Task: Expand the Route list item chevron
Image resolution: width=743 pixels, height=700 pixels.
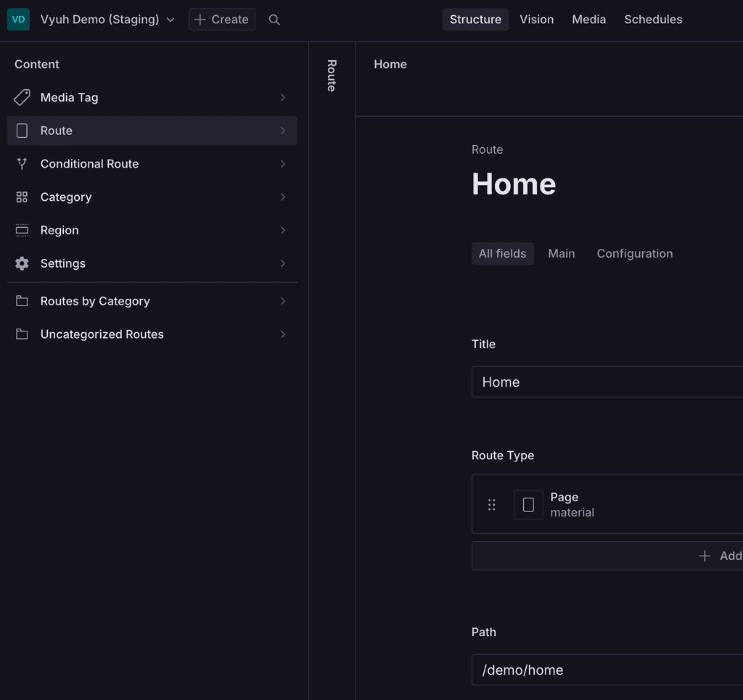Action: [283, 130]
